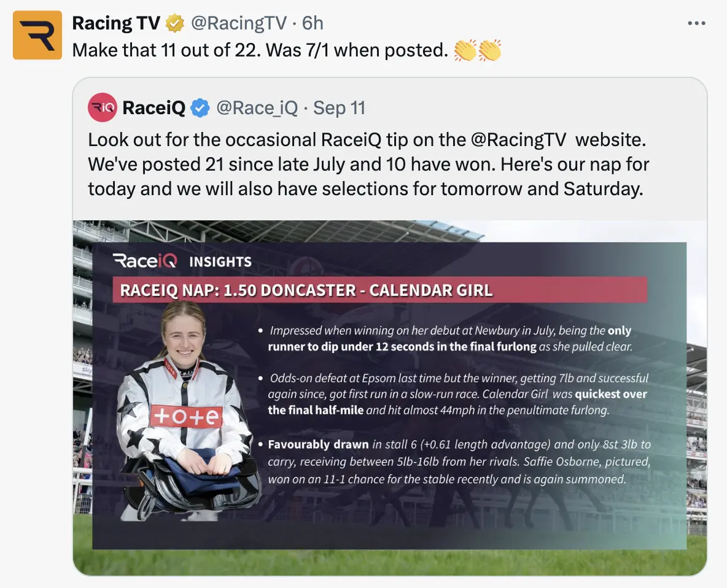Viewport: 727px width, 588px height.
Task: Click the blue verified badge beside RaceiQ
Action: click(200, 108)
